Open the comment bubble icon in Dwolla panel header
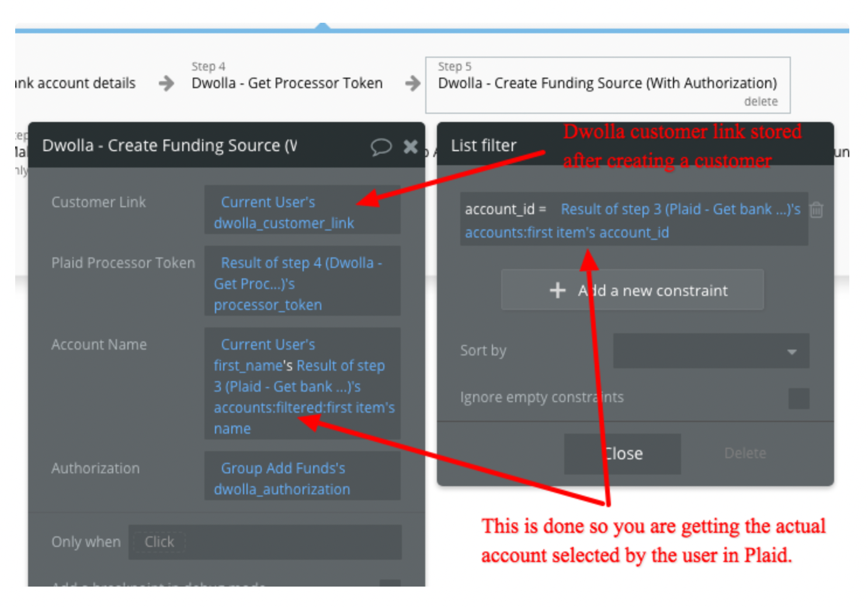The width and height of the screenshot is (868, 607). pyautogui.click(x=381, y=146)
